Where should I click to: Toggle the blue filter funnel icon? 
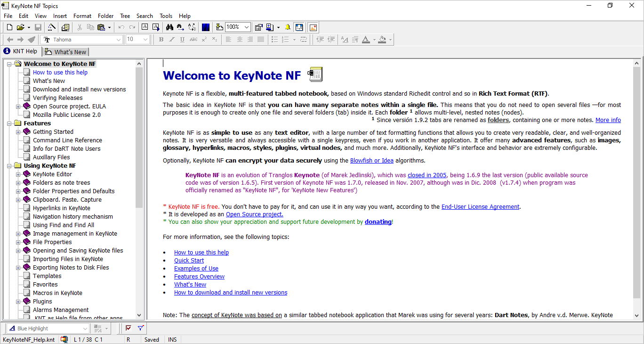point(140,328)
